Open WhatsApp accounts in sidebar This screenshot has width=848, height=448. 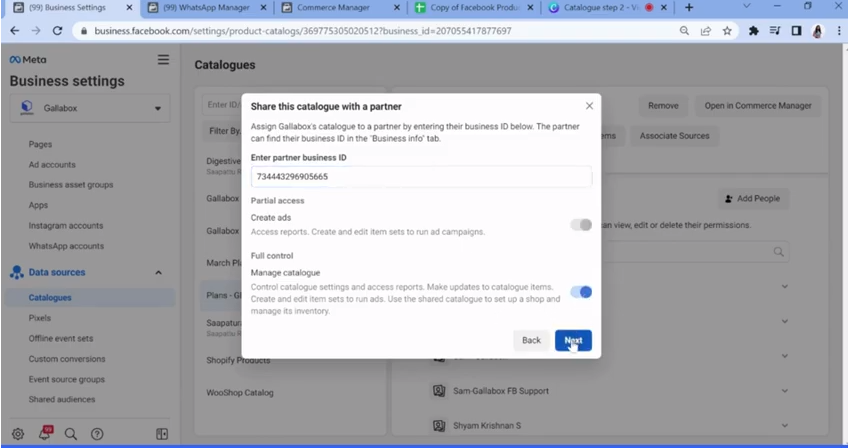point(66,246)
